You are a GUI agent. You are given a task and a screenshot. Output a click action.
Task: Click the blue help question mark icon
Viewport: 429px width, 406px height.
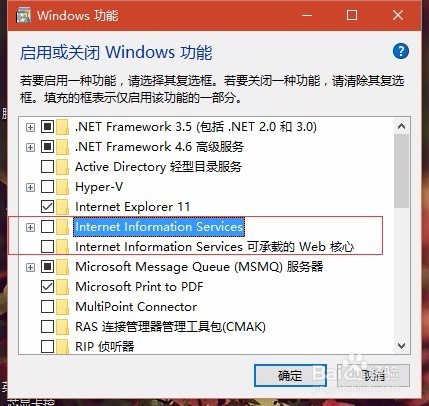(400, 52)
